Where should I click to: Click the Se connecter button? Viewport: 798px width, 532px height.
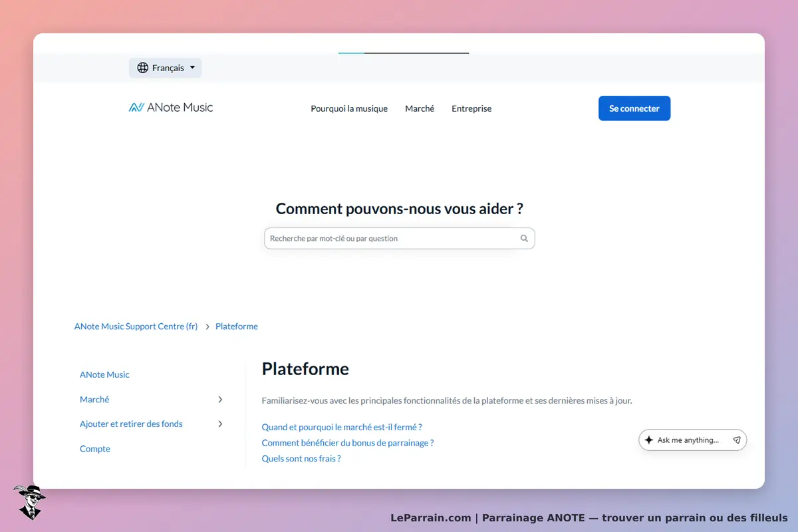tap(634, 108)
